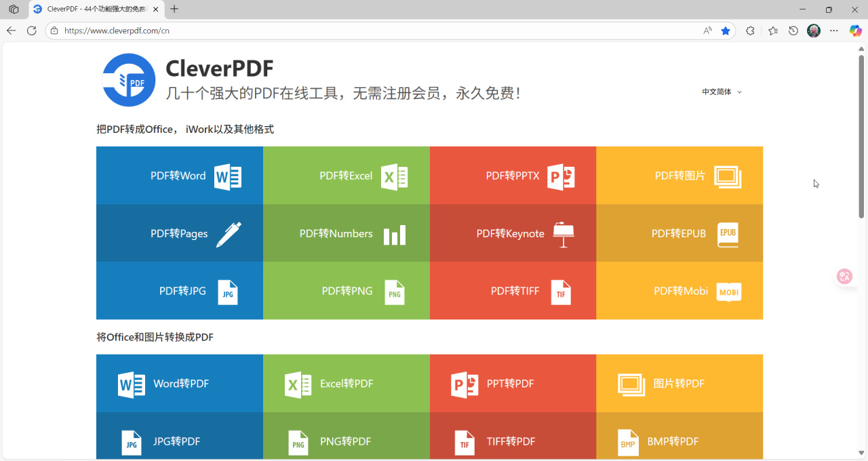Viewport: 868px width, 461px height.
Task: Open the favorites list toolbar icon
Action: tap(773, 31)
